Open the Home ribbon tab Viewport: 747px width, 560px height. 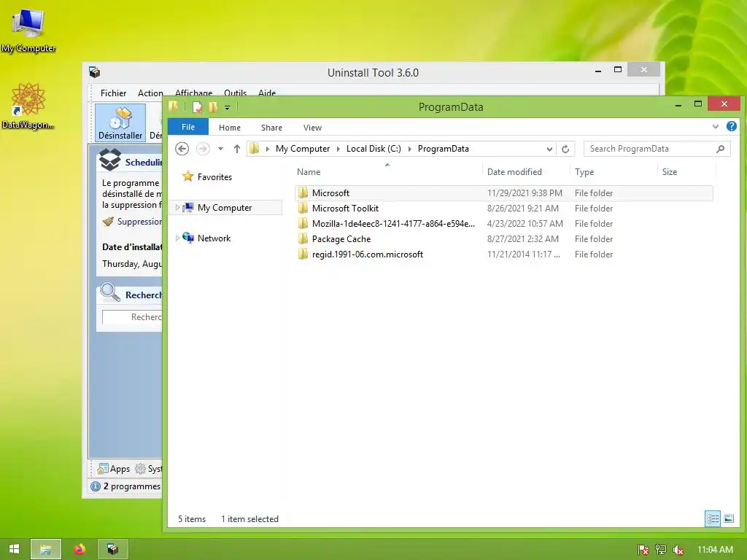[x=230, y=128]
